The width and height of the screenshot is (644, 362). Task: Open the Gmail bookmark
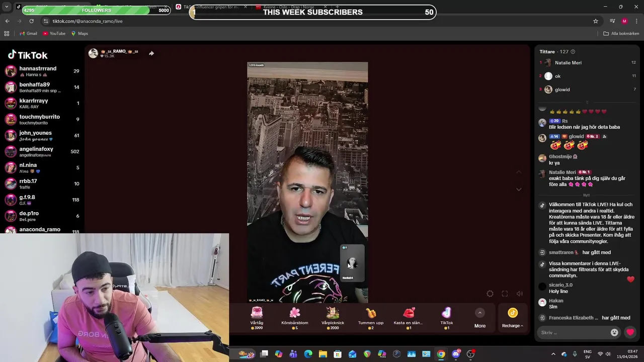coord(28,33)
